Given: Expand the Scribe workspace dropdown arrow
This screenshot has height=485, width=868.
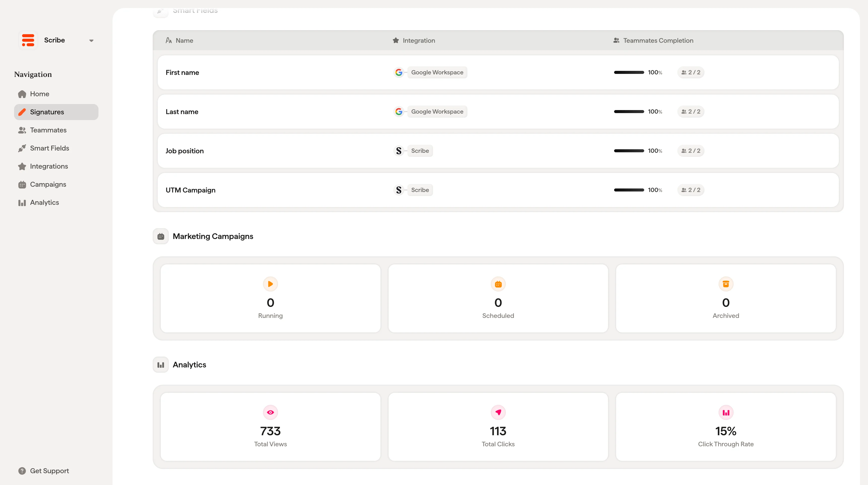Looking at the screenshot, I should pos(91,40).
